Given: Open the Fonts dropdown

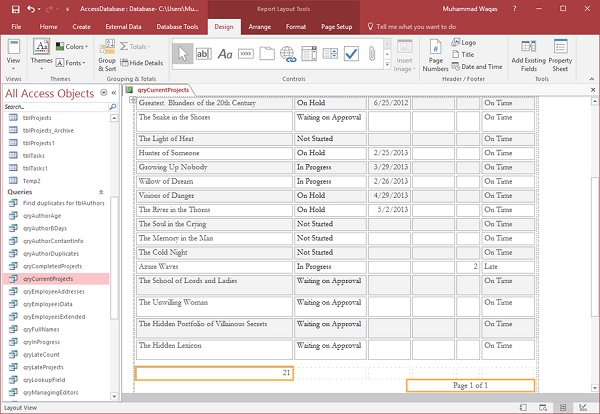Looking at the screenshot, I should click(72, 62).
